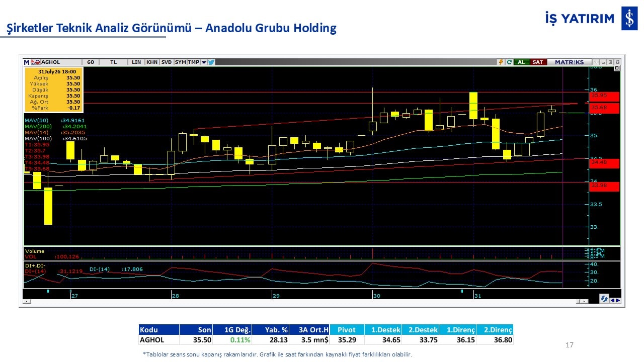Click the 2.Direnç value 36.80
Screen dimensions: 644x362
point(503,340)
